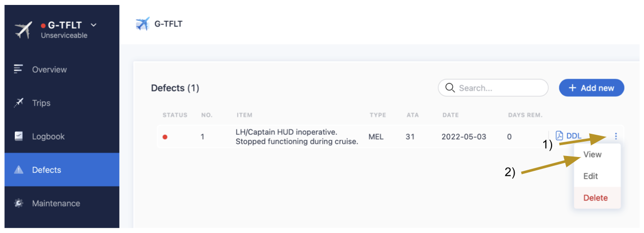Click the Defects warning triangle icon
The width and height of the screenshot is (644, 233).
tap(19, 170)
